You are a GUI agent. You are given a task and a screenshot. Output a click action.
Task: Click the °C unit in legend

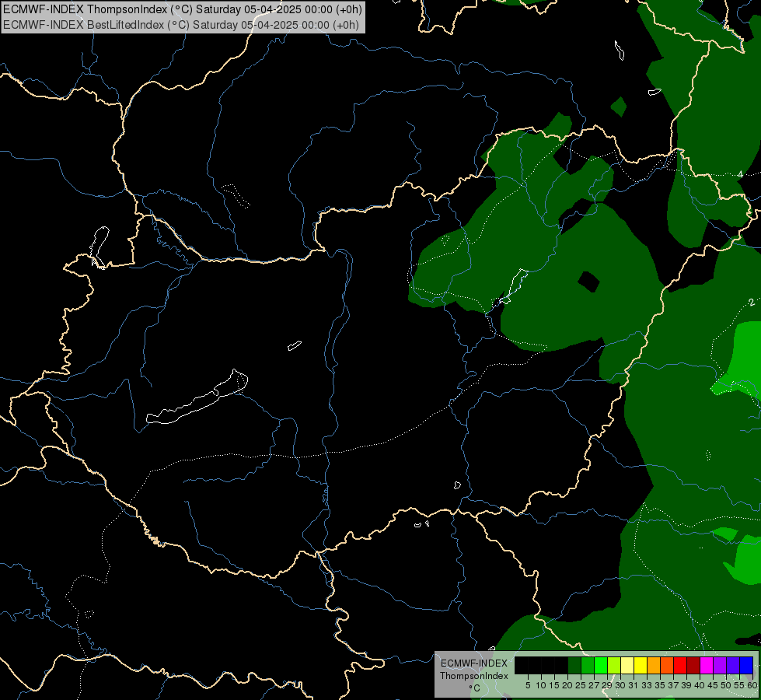[x=475, y=688]
